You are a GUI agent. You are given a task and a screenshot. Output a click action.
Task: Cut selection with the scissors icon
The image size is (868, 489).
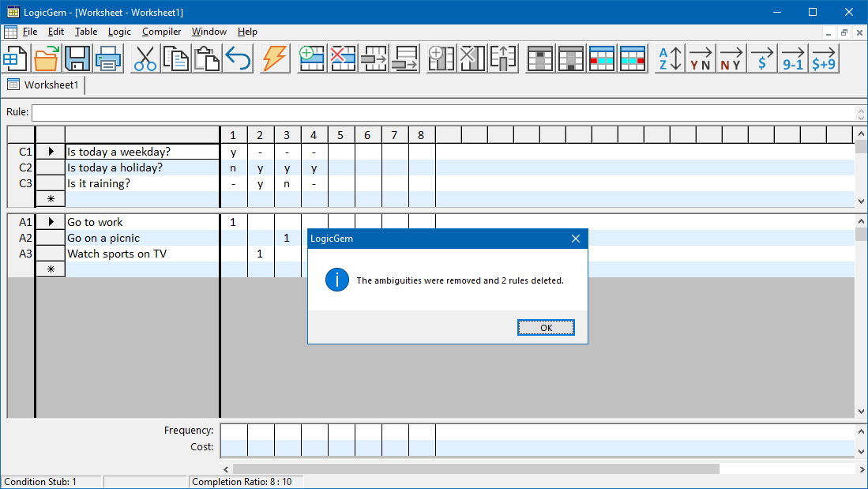[145, 58]
